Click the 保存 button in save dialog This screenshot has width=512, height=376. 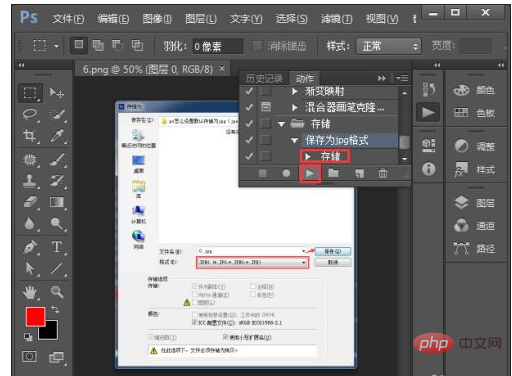click(x=333, y=251)
